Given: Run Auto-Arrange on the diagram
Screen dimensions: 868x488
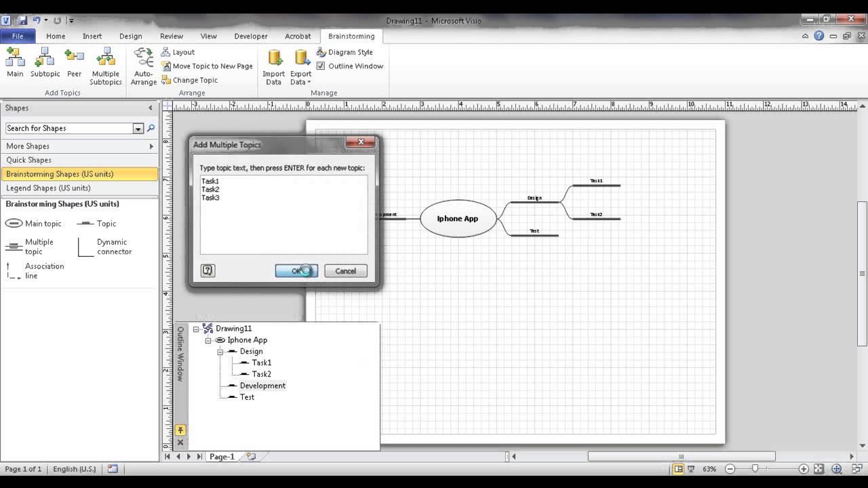Looking at the screenshot, I should 144,66.
